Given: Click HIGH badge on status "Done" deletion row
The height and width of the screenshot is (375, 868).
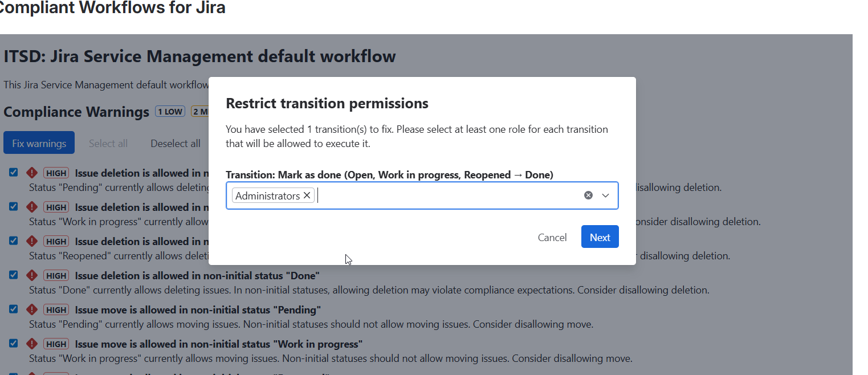Looking at the screenshot, I should [56, 276].
